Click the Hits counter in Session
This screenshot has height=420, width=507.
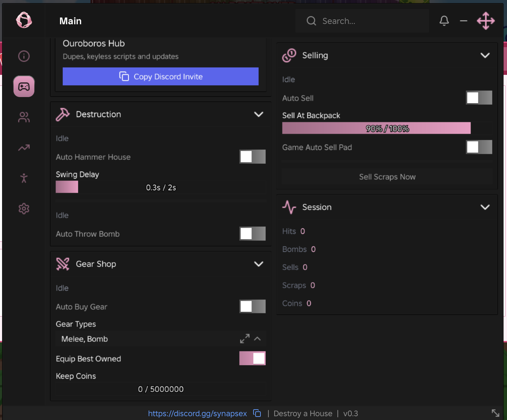(x=294, y=231)
